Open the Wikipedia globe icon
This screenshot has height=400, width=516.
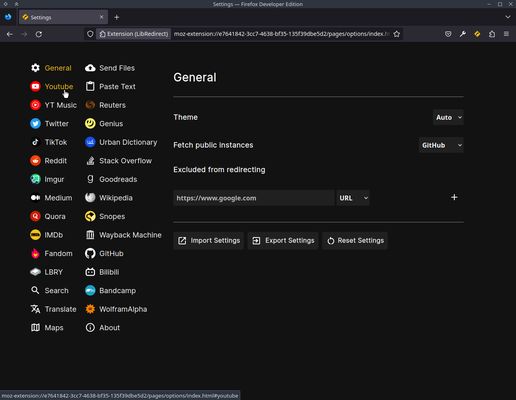click(x=90, y=198)
